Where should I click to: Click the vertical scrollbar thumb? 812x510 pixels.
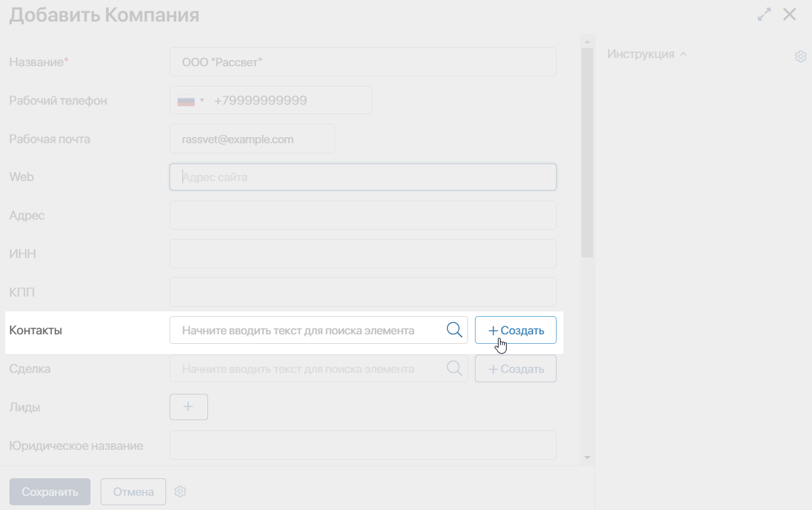pyautogui.click(x=587, y=153)
